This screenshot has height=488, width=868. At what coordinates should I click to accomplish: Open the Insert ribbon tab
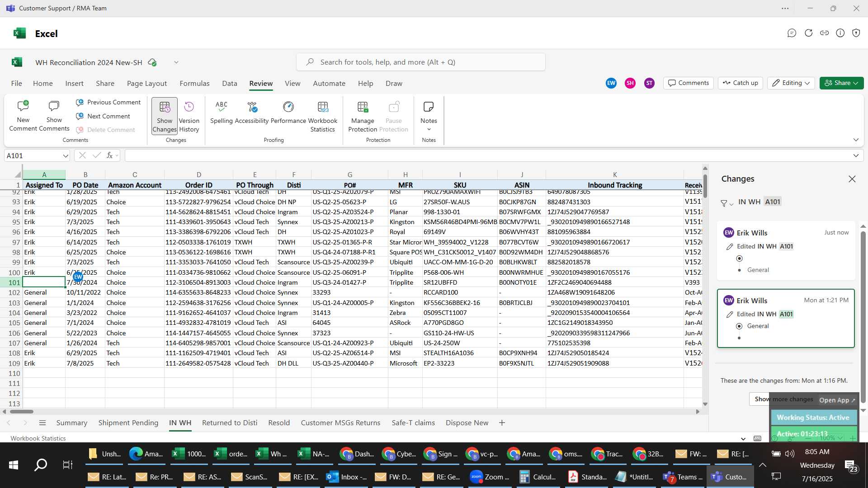(x=74, y=84)
